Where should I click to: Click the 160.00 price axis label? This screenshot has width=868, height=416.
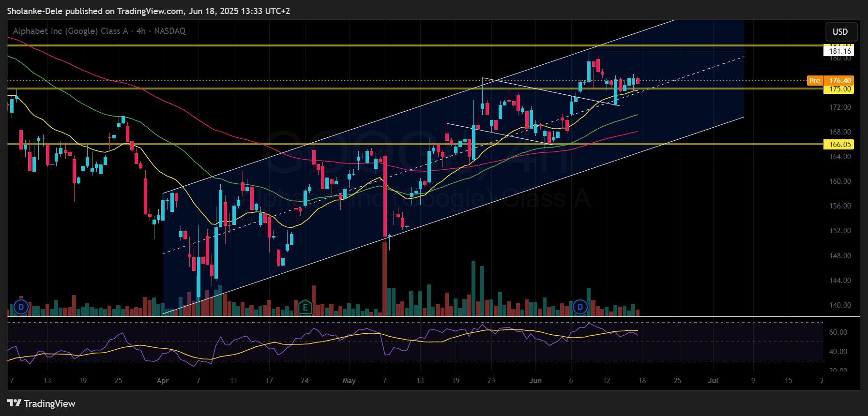[x=840, y=181]
